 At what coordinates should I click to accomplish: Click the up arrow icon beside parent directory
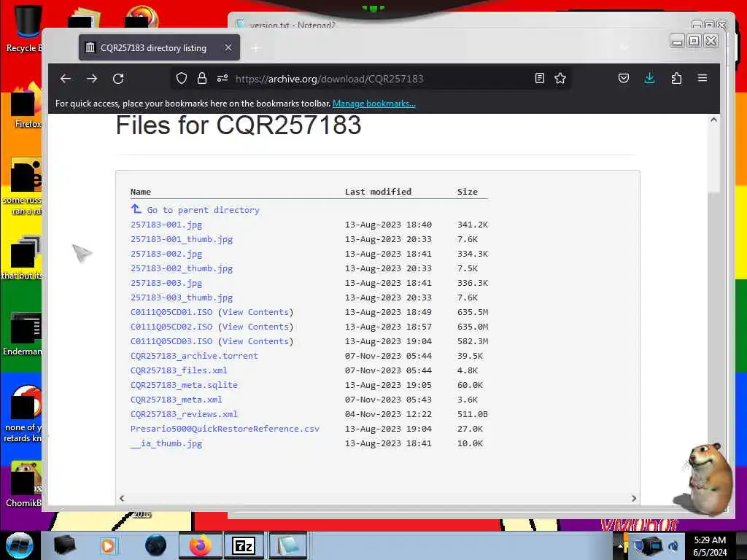(x=136, y=209)
